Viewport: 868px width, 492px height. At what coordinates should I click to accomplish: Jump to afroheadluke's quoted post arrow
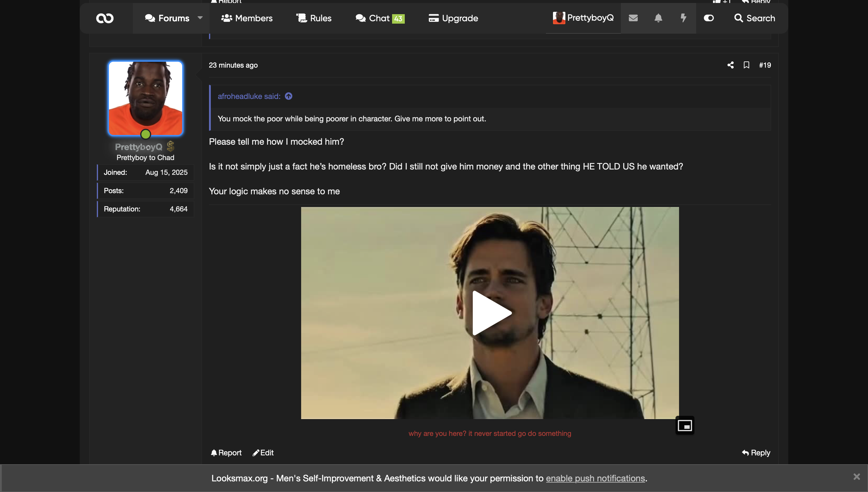pos(288,96)
